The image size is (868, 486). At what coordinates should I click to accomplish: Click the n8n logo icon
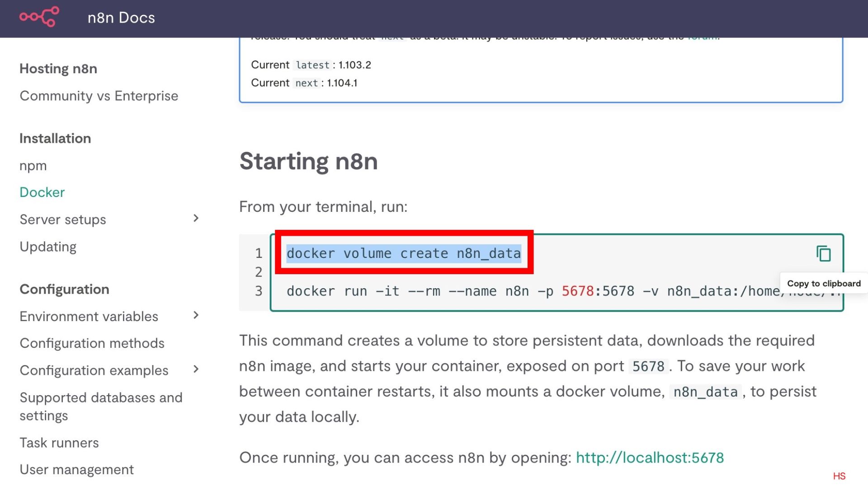click(39, 17)
